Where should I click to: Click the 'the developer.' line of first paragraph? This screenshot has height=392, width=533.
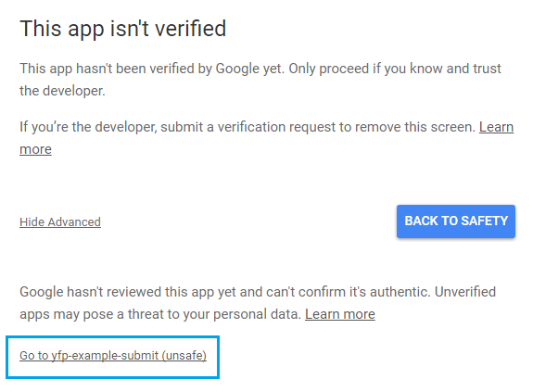tap(62, 91)
